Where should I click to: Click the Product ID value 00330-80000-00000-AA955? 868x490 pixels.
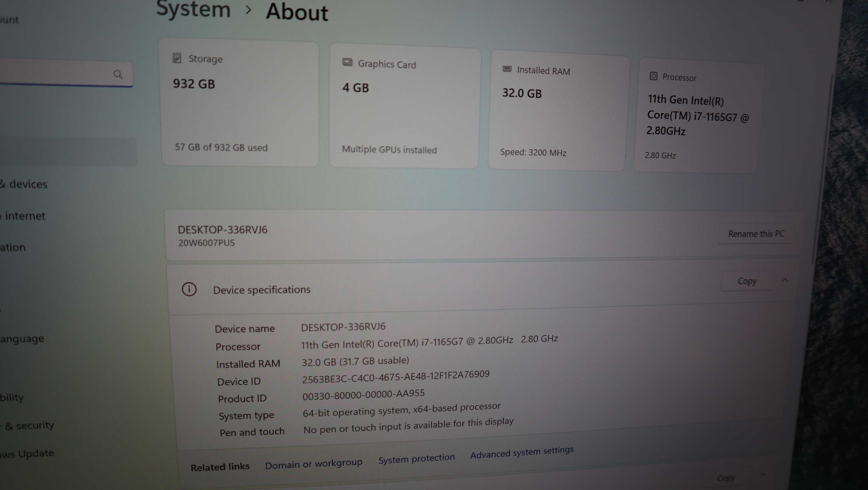363,395
